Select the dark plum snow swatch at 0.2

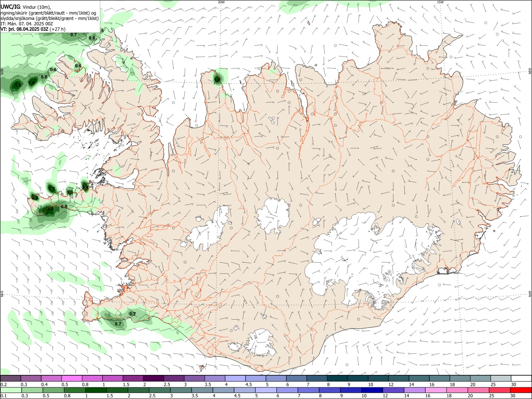pyautogui.click(x=10, y=379)
